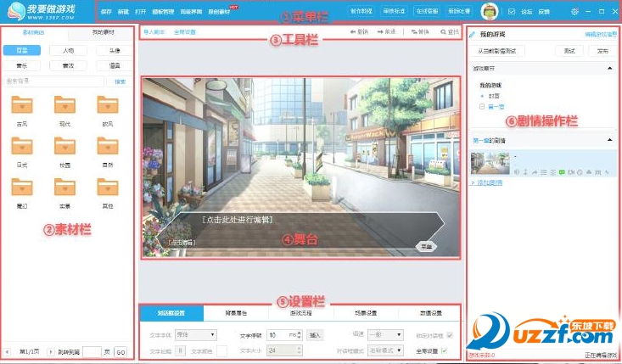Switch to the 场景设置 settings tab

pos(366,313)
